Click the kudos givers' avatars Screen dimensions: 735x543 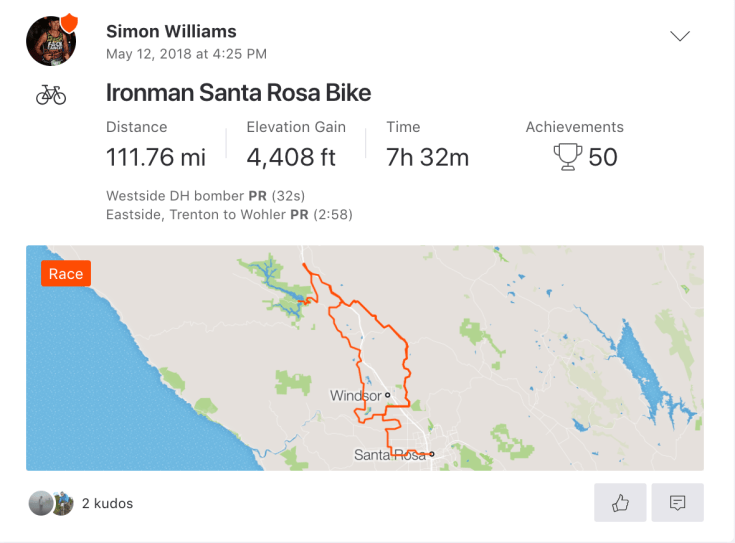pyautogui.click(x=51, y=503)
